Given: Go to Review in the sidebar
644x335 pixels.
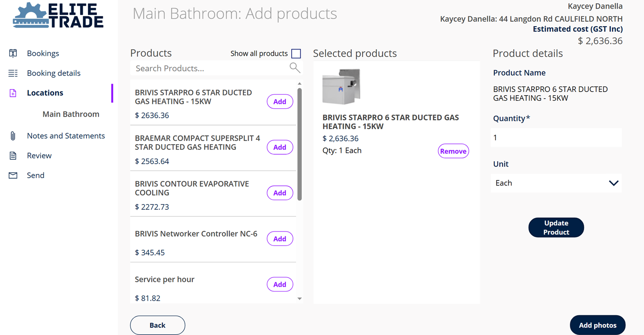Looking at the screenshot, I should (x=39, y=155).
